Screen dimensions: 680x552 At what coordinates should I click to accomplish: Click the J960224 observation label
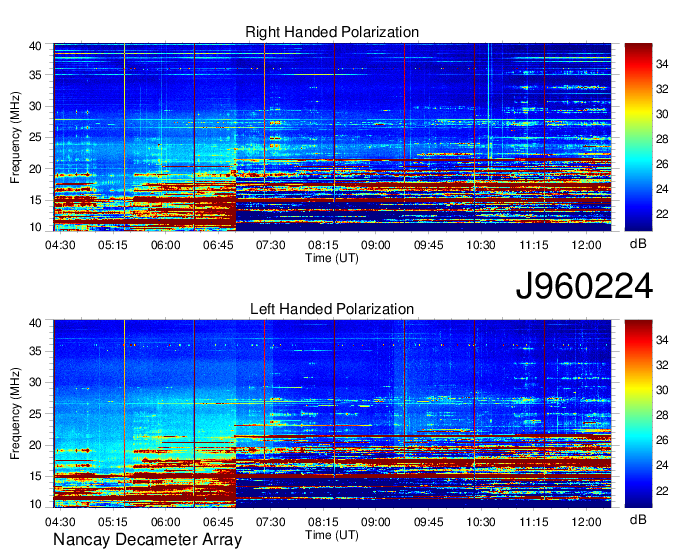click(x=584, y=286)
